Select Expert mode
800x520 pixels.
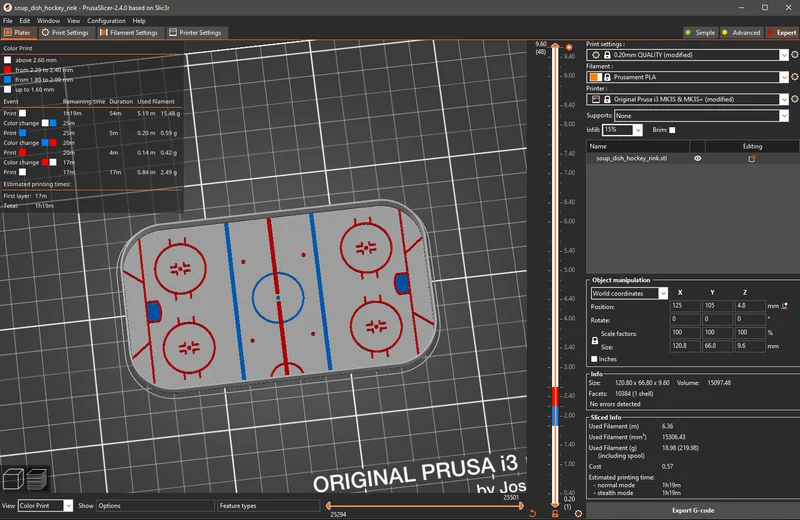tap(782, 32)
